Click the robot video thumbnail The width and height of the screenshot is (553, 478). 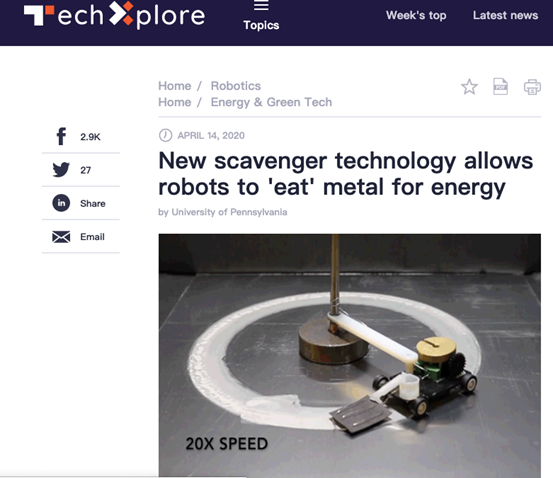[x=350, y=356]
